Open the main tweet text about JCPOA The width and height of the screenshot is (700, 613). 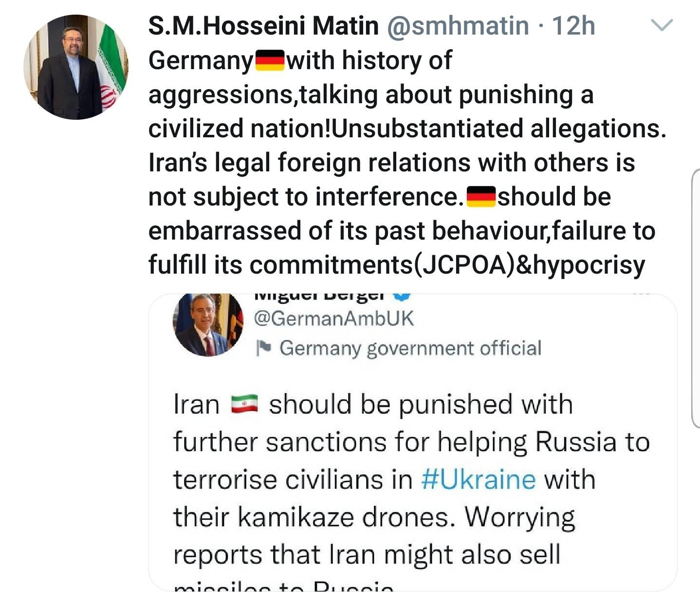(x=407, y=163)
